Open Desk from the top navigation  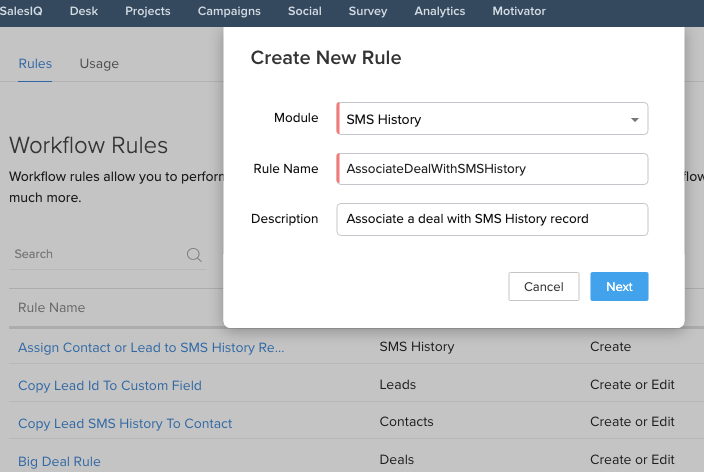click(84, 11)
